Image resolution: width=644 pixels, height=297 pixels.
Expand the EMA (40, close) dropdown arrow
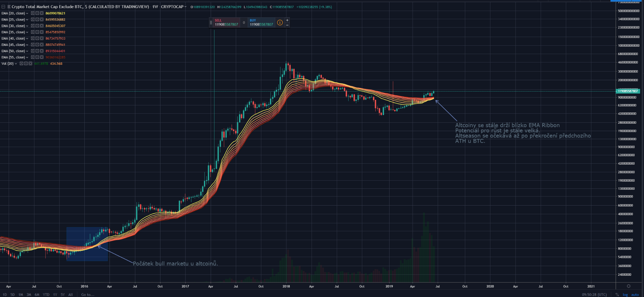27,39
